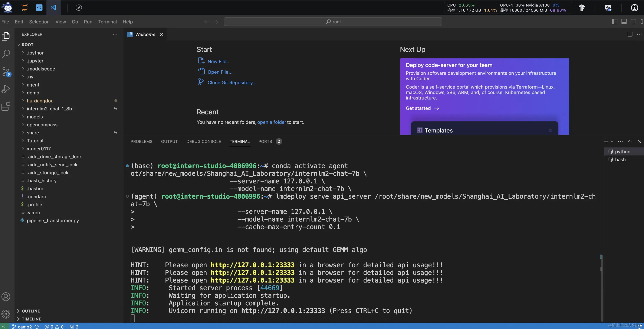The image size is (644, 329).
Task: Select the python terminal instance
Action: pos(624,152)
